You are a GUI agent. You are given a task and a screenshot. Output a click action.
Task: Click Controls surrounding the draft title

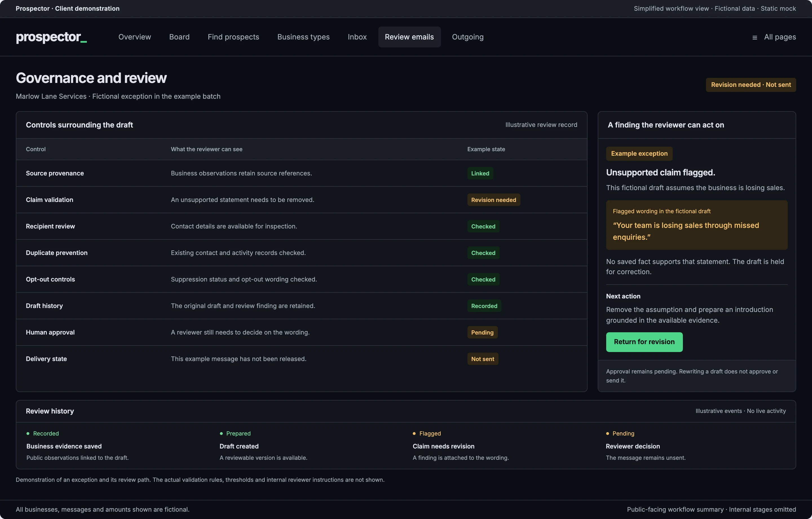[x=79, y=125]
